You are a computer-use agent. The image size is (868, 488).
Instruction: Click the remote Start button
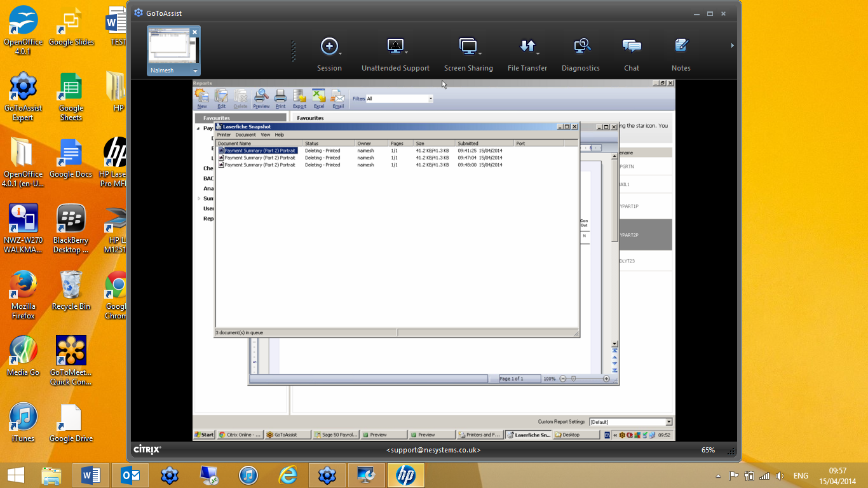click(x=204, y=435)
